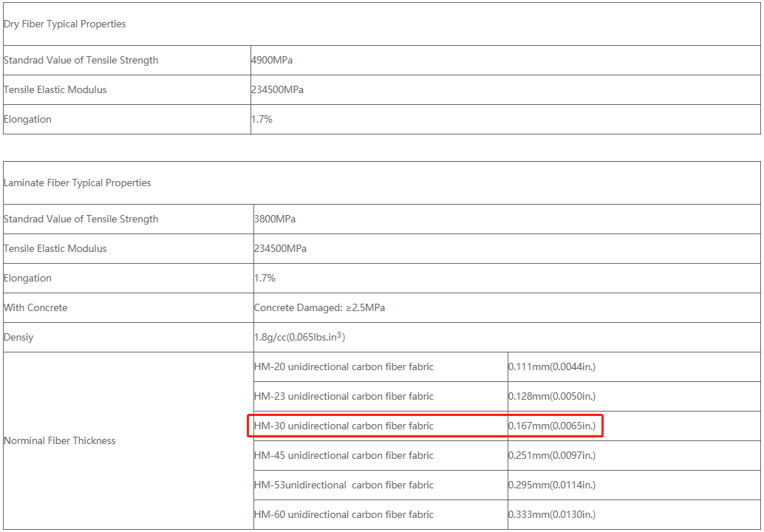Select the Densiy row label
This screenshot has height=532, width=764.
coord(18,338)
